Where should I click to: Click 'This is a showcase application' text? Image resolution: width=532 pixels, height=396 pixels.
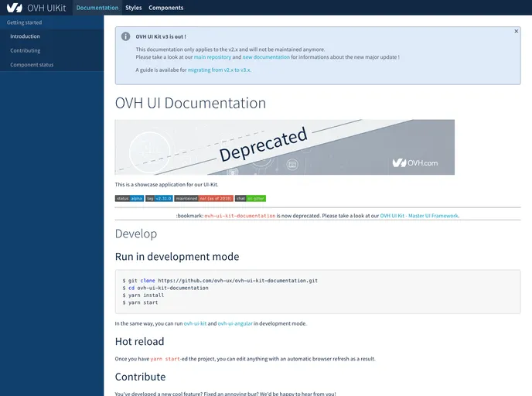point(166,185)
